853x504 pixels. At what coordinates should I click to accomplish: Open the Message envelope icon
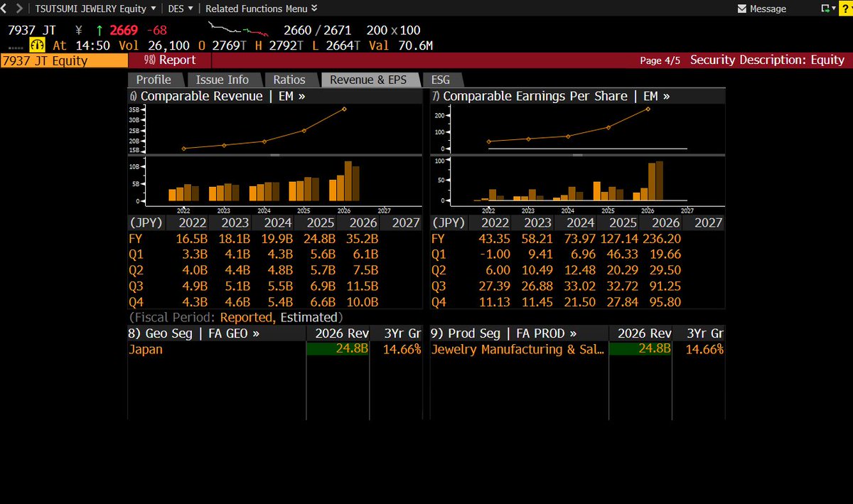(x=743, y=9)
